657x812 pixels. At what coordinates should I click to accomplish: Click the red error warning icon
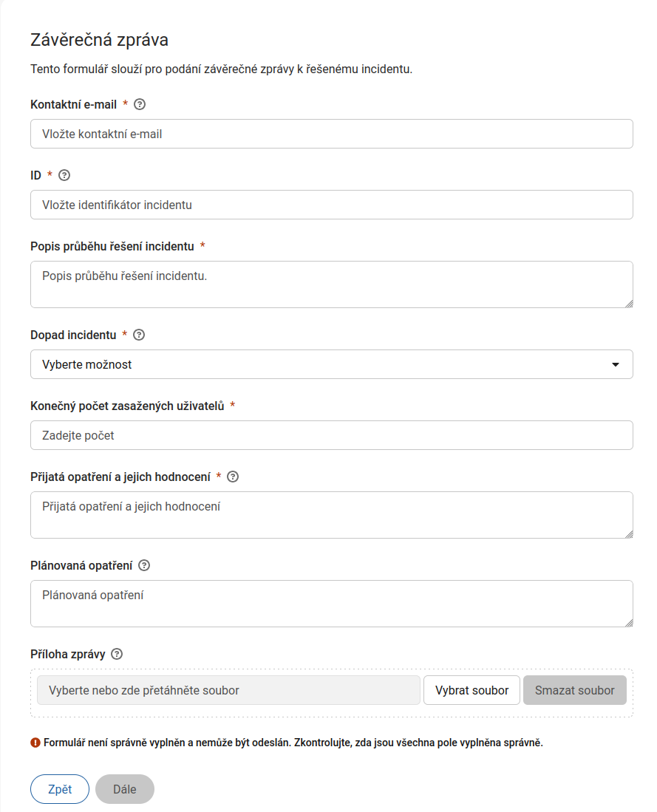coord(35,743)
